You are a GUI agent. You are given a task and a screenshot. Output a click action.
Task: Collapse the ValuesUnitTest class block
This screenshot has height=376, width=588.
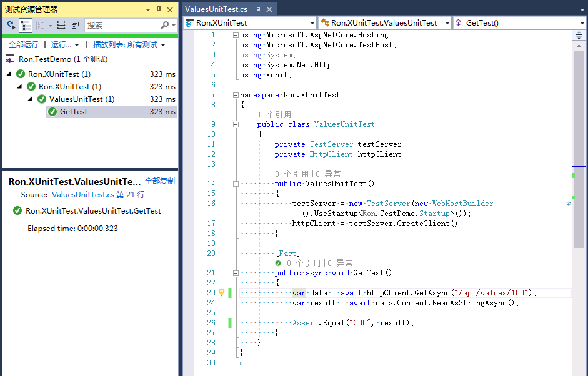coord(236,124)
